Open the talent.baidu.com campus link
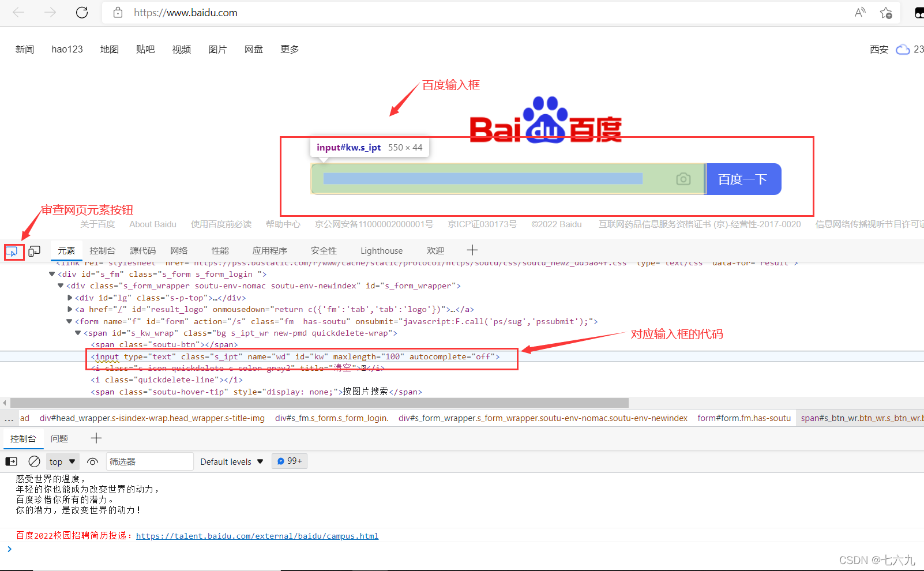Image resolution: width=924 pixels, height=571 pixels. click(257, 536)
